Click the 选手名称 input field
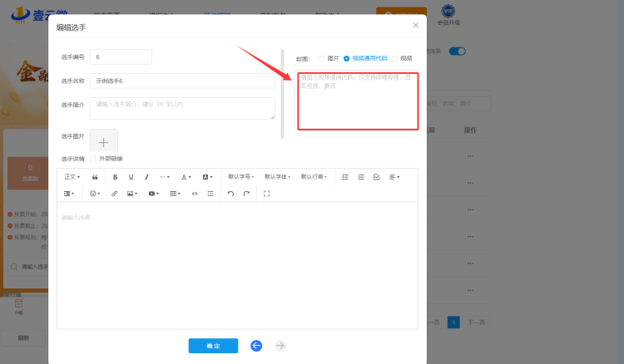Screen dimensions: 624x364 [x=182, y=81]
